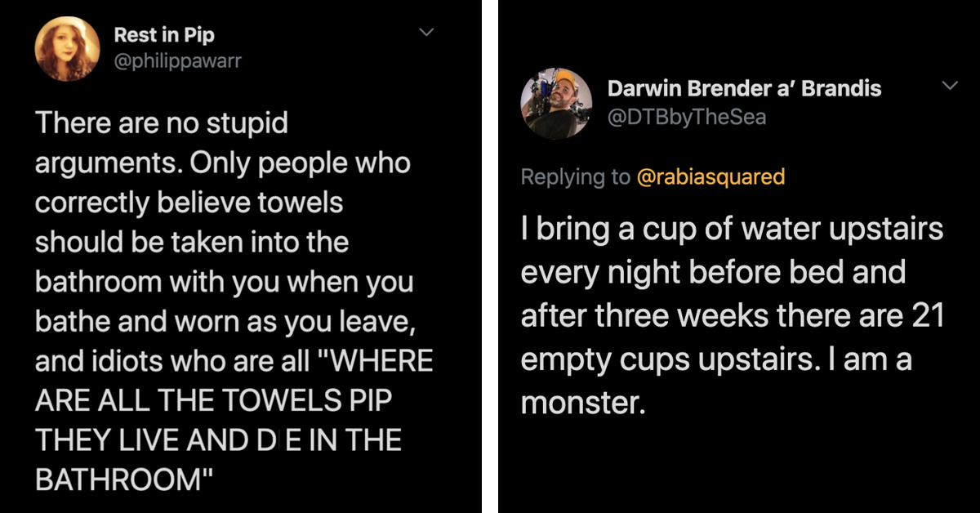
Task: Click the "Replying to" label
Action: tap(576, 176)
